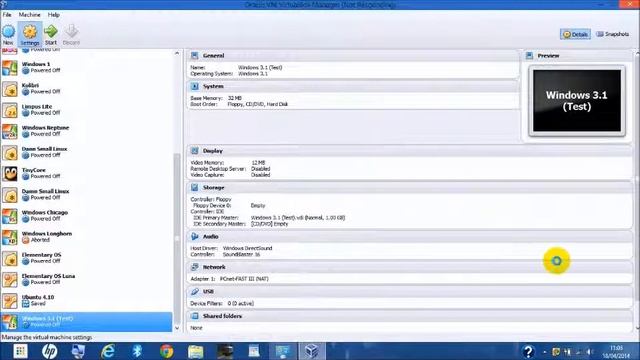Click the Ubuntu 4.10 OS icon
This screenshot has height=360, width=640.
(x=10, y=301)
